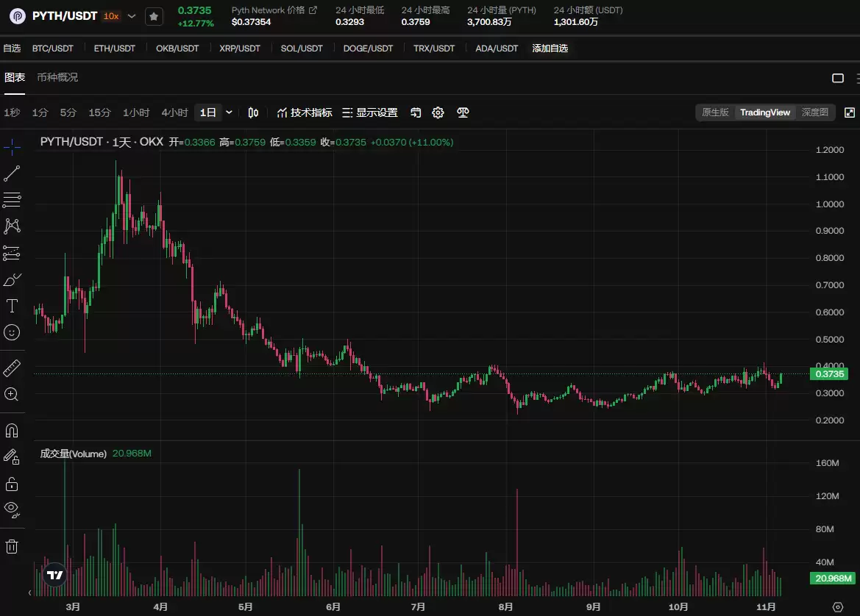Screen dimensions: 860x616
Task: Open the candlestick chart style selector
Action: pos(252,112)
